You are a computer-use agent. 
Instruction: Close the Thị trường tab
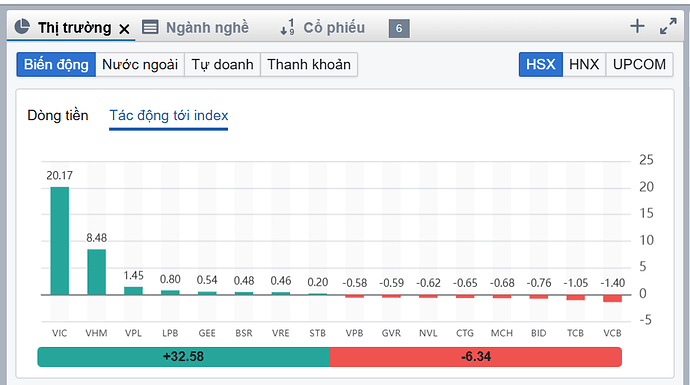[125, 29]
